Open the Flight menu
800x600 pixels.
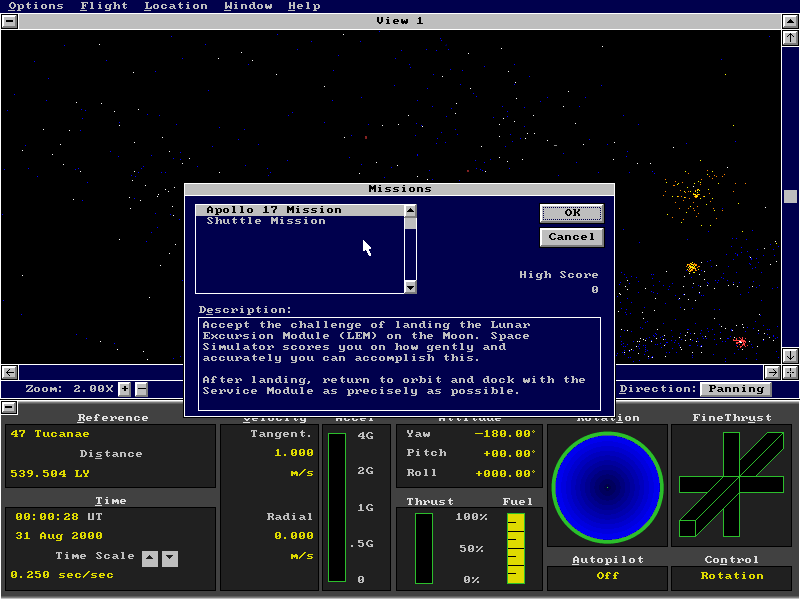pyautogui.click(x=103, y=6)
